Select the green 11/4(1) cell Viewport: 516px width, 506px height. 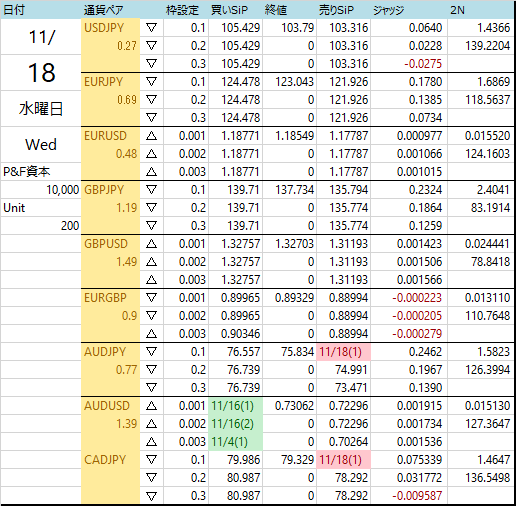click(235, 442)
